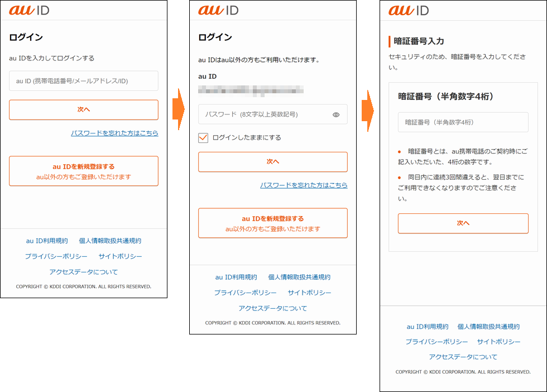
Task: Open forgot-password link on the password entry screen
Action: pyautogui.click(x=304, y=185)
